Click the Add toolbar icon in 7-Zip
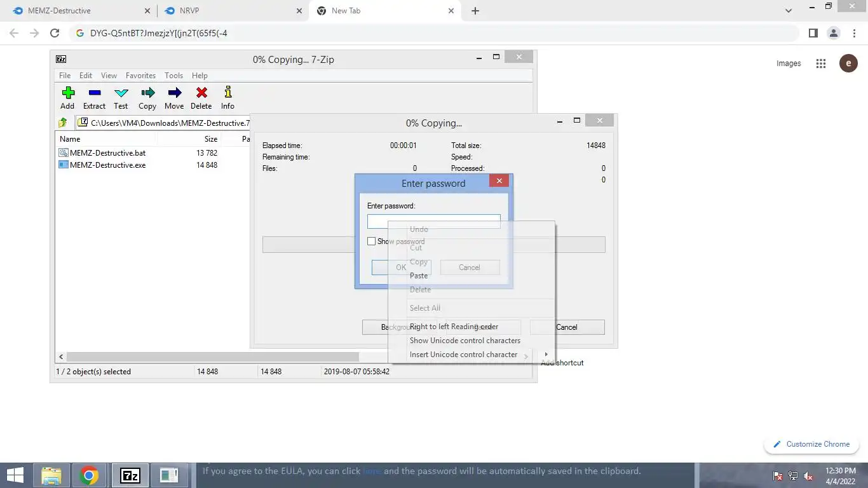 pos(68,93)
